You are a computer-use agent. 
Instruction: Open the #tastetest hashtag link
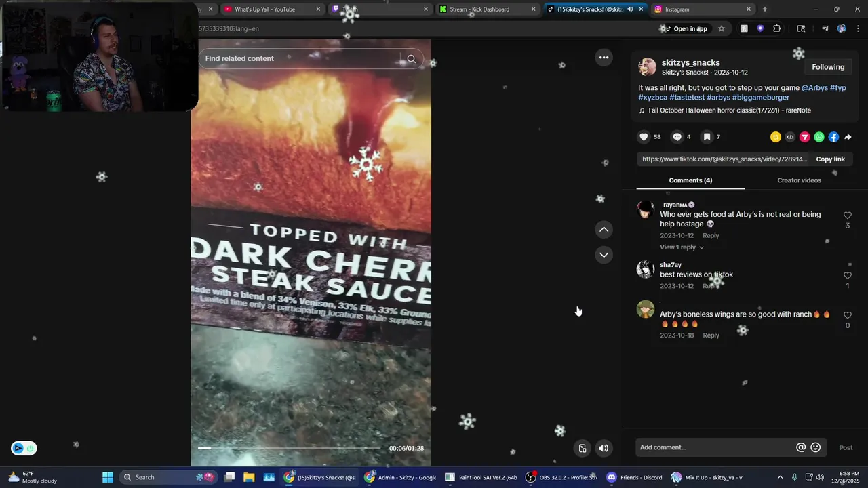tap(687, 98)
